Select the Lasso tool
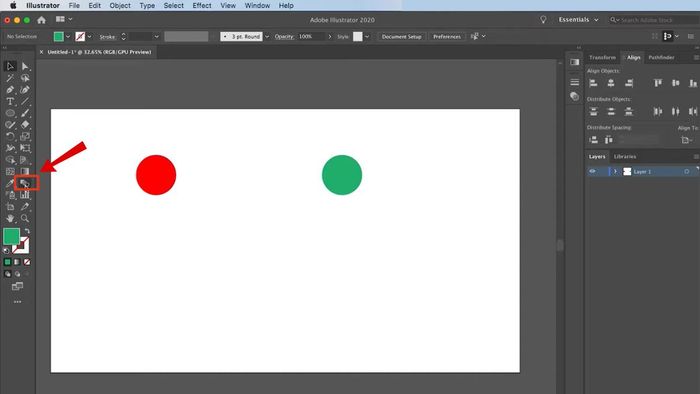This screenshot has width=700, height=394. click(25, 78)
